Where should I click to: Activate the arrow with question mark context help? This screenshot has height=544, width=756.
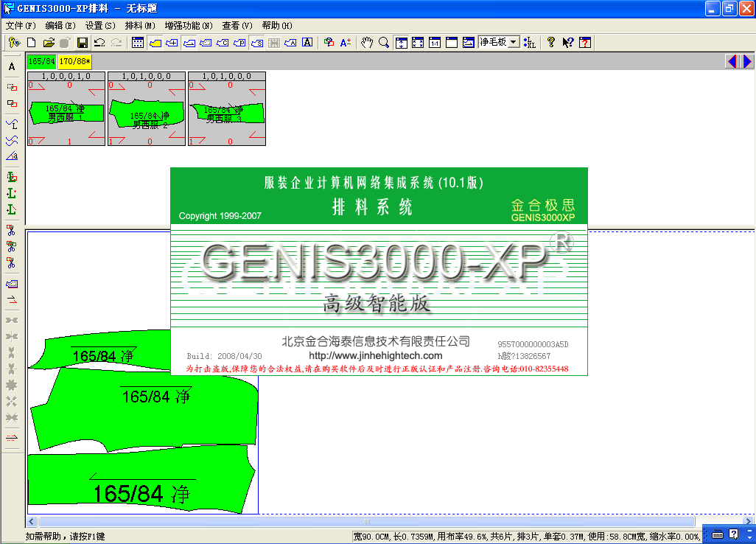pyautogui.click(x=568, y=43)
